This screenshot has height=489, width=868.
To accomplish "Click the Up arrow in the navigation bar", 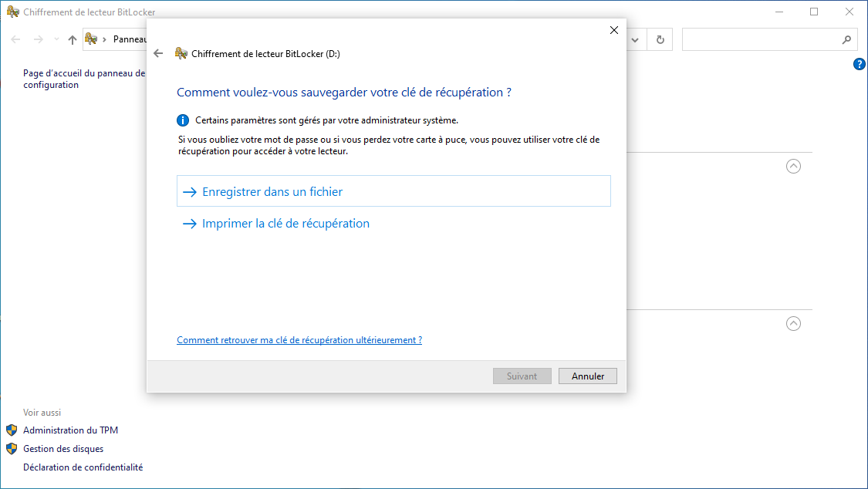I will 73,39.
